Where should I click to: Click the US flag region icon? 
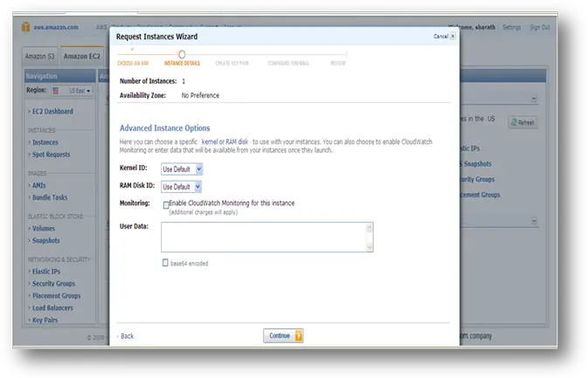click(x=56, y=91)
